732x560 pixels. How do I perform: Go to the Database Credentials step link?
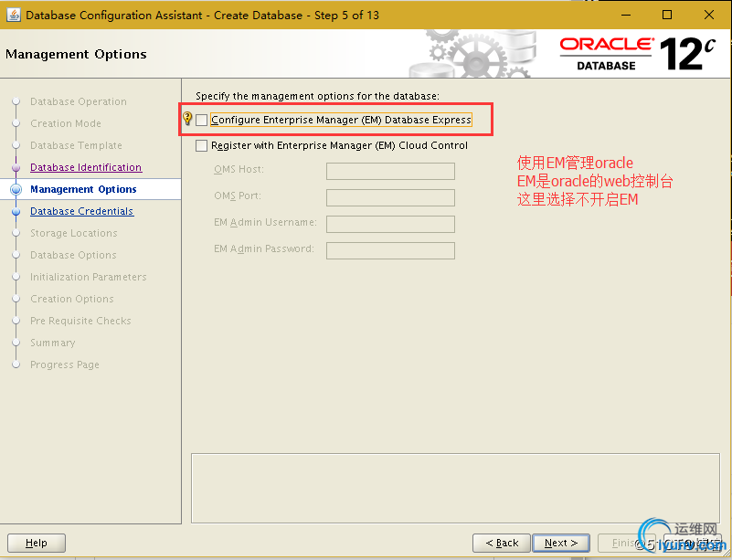point(81,211)
